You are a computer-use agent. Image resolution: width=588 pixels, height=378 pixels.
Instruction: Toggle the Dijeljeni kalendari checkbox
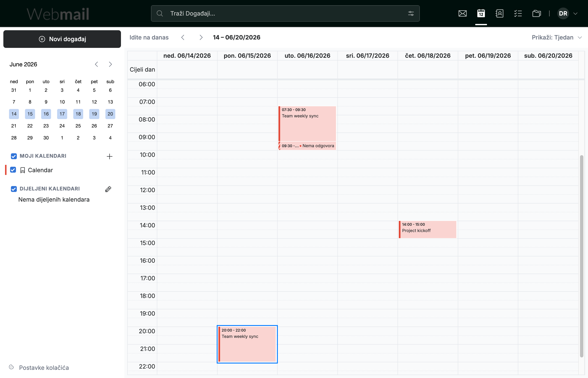(14, 189)
